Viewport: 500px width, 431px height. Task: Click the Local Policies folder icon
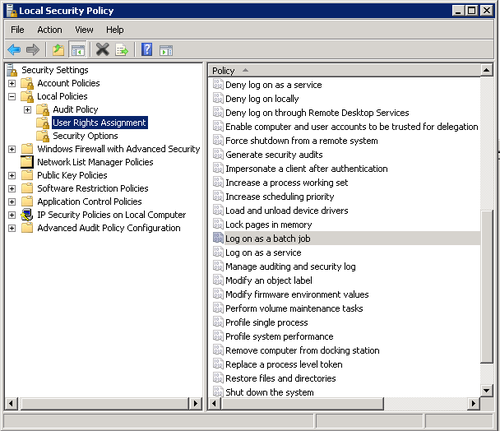27,97
